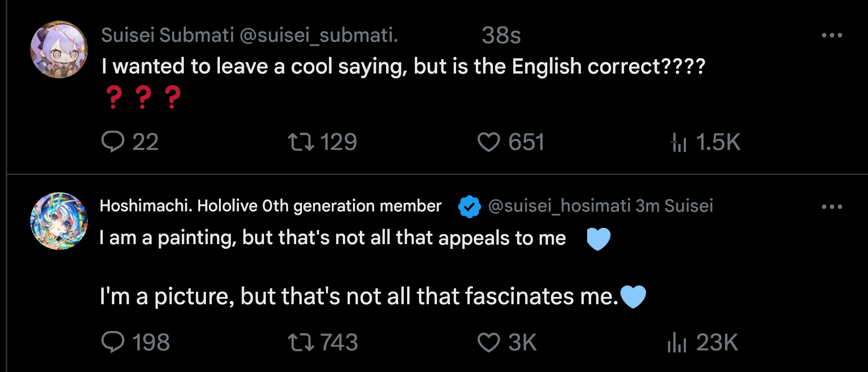
Task: Open tweet 'I wanted to leave a cool saying'
Action: [403, 66]
